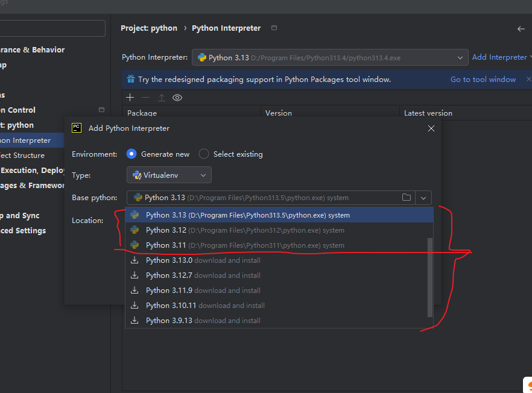Click Go to tool window link

tap(483, 80)
